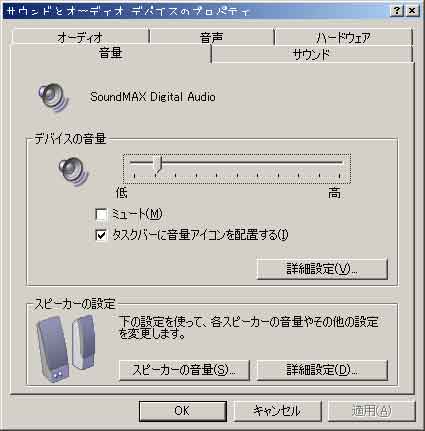
Task: Click the SoundMAX Digital Audio device label
Action: (153, 97)
